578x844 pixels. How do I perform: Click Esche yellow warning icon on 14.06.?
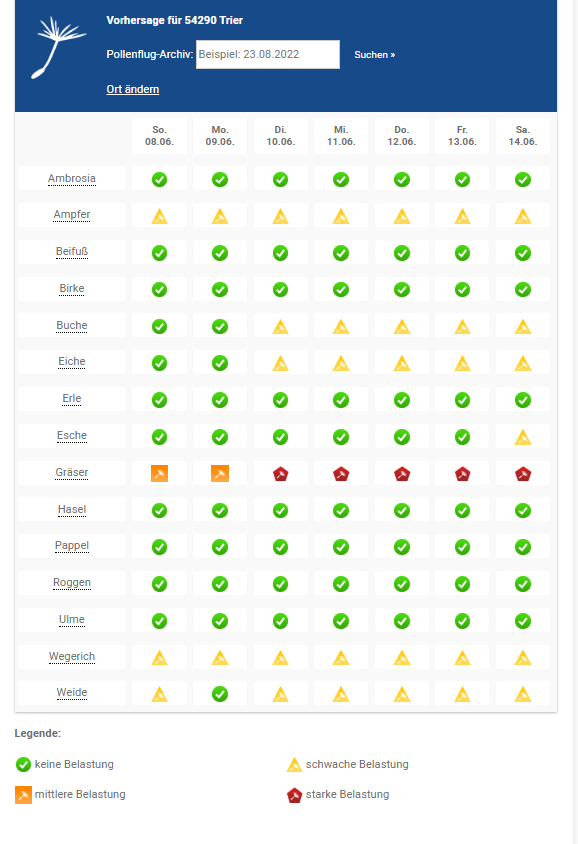[x=523, y=437]
